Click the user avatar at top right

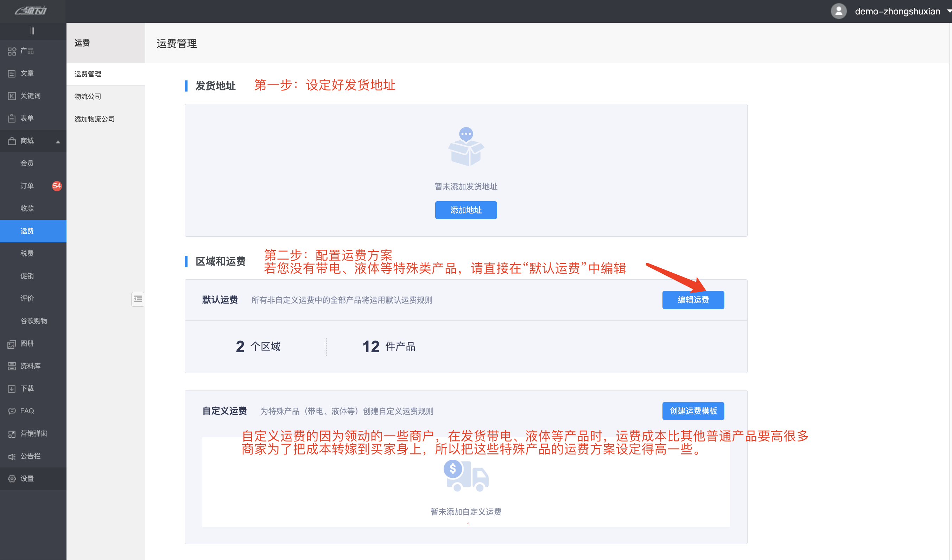pos(839,11)
